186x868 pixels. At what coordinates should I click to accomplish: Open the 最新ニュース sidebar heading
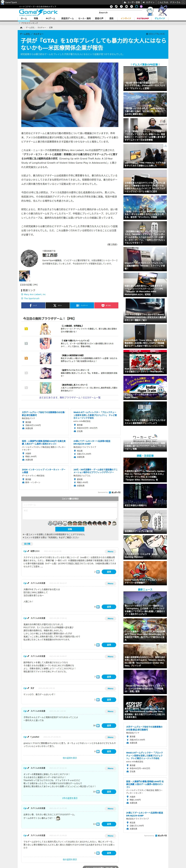point(145,589)
